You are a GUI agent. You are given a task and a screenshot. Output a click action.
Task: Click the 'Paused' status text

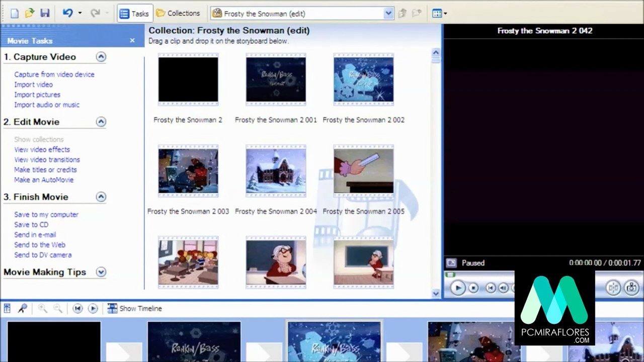point(473,263)
